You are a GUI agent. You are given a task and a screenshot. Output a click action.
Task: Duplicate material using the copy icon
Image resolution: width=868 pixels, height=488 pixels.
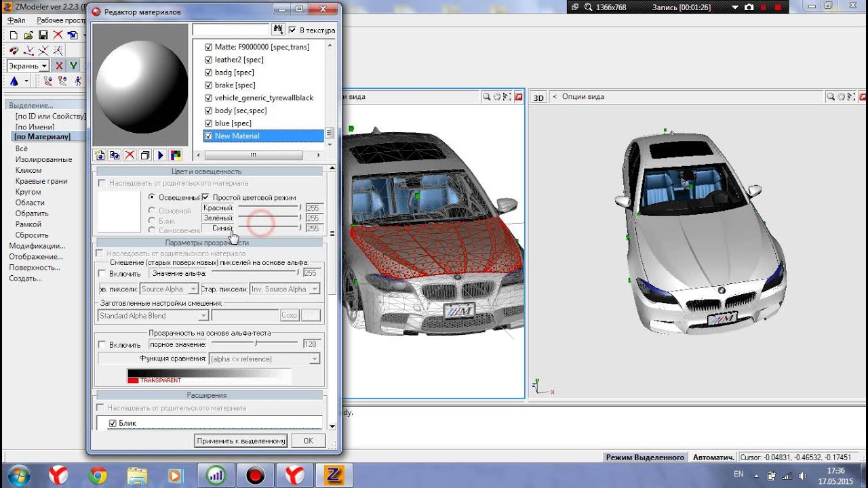point(115,155)
